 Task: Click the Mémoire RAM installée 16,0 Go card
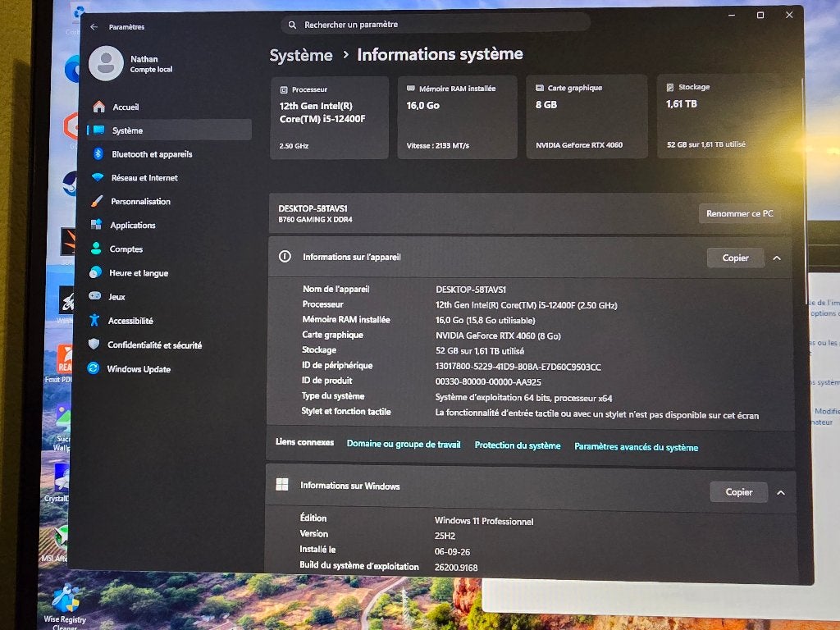(x=458, y=117)
